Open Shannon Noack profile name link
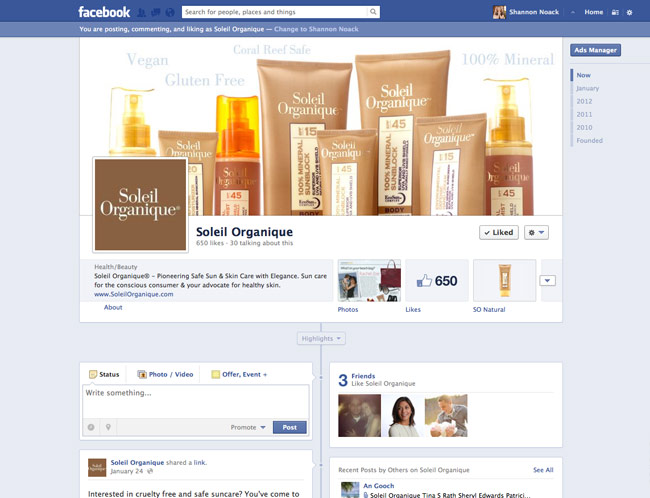This screenshot has height=498, width=650. [534, 12]
